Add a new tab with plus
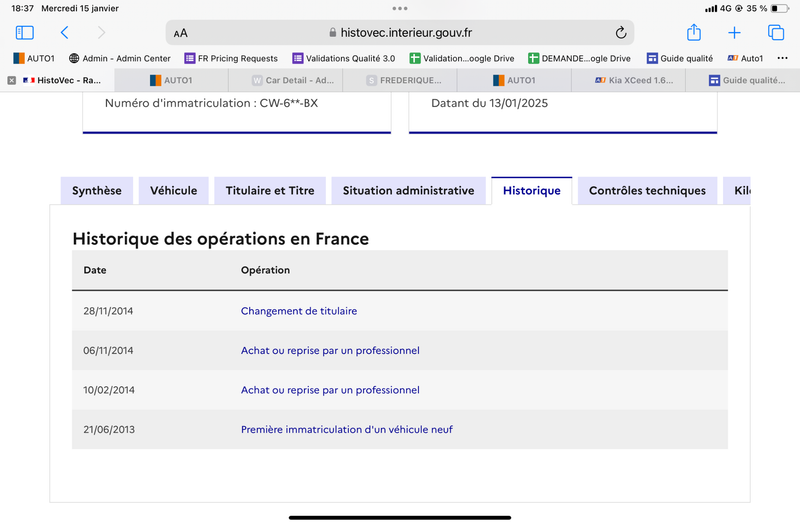 pos(734,33)
